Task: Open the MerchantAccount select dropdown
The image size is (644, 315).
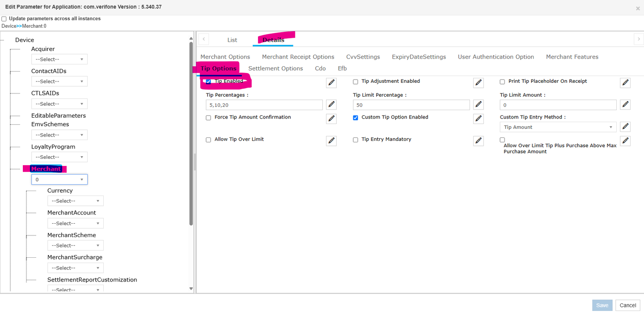Action: tap(76, 223)
